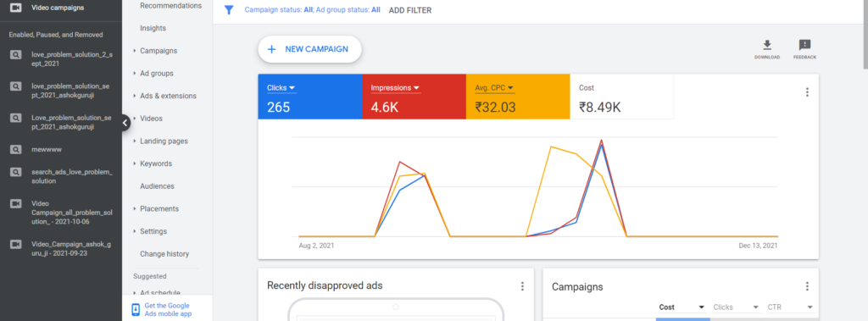Select the Cost metric tile
This screenshot has height=321, width=868.
pyautogui.click(x=621, y=97)
